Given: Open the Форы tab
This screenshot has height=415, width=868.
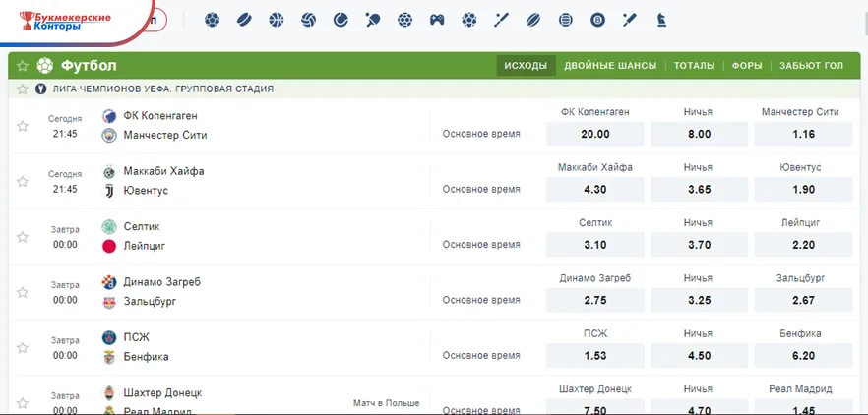Looking at the screenshot, I should (x=747, y=65).
